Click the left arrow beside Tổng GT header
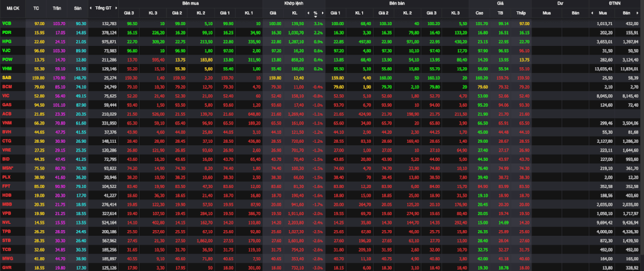Screen dimensions: 644x271 [x=92, y=8]
